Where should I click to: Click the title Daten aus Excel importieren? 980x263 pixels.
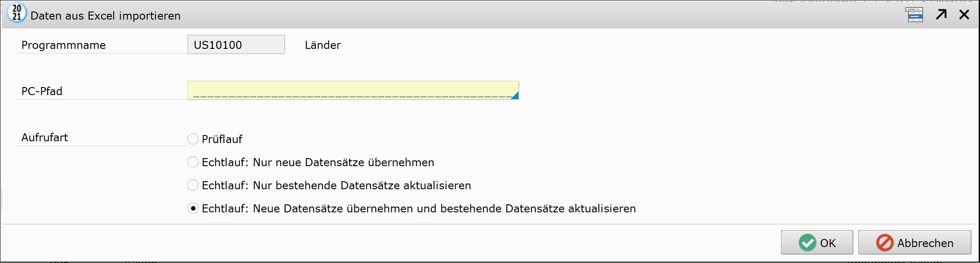pyautogui.click(x=106, y=16)
